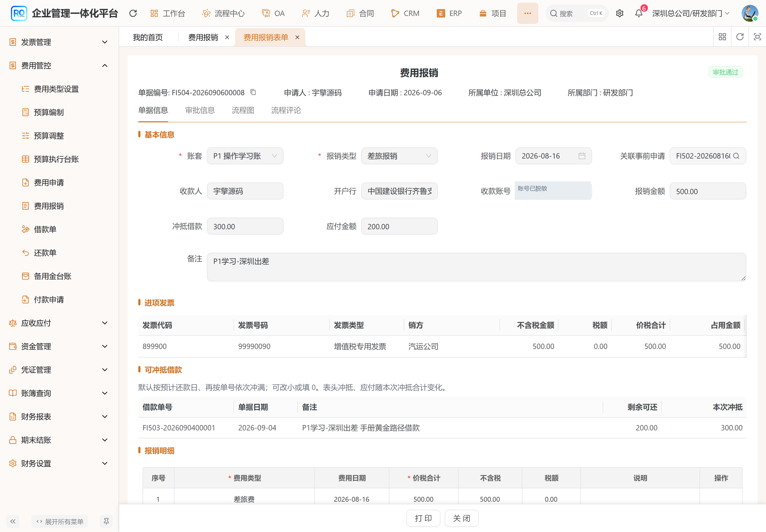Open OA module
Screen dimensions: 766x532
click(x=273, y=13)
